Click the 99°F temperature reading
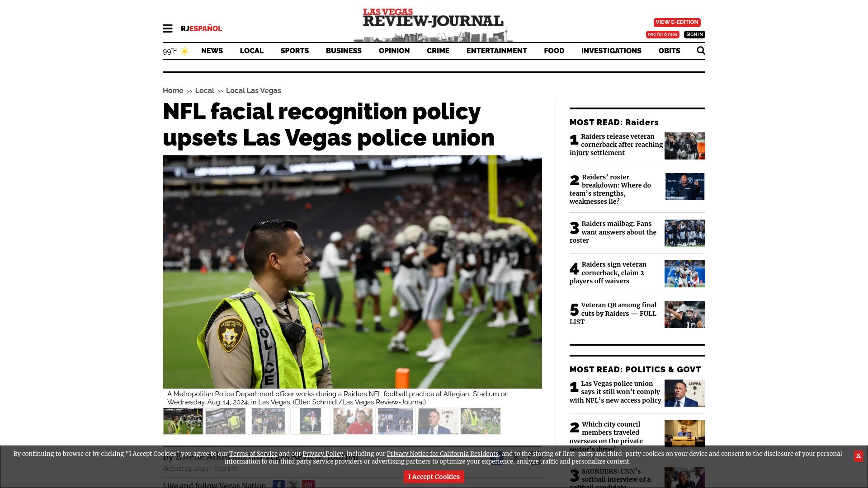The width and height of the screenshot is (868, 488). (170, 51)
